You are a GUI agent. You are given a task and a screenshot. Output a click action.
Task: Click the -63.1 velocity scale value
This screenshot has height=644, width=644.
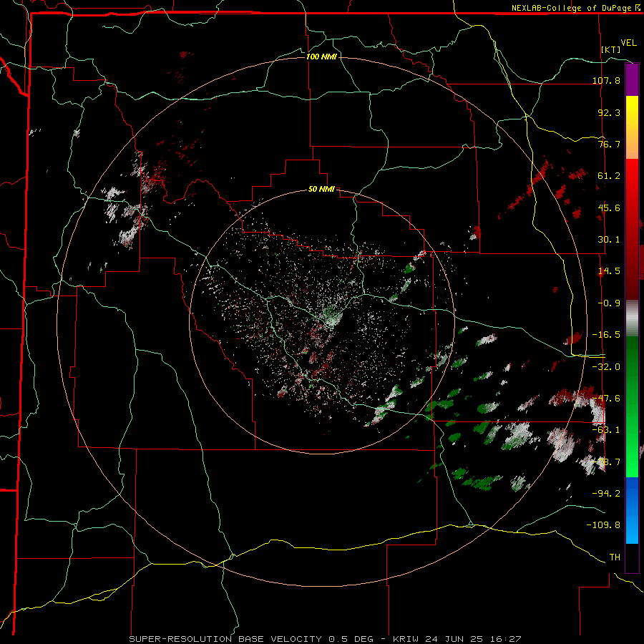(606, 430)
